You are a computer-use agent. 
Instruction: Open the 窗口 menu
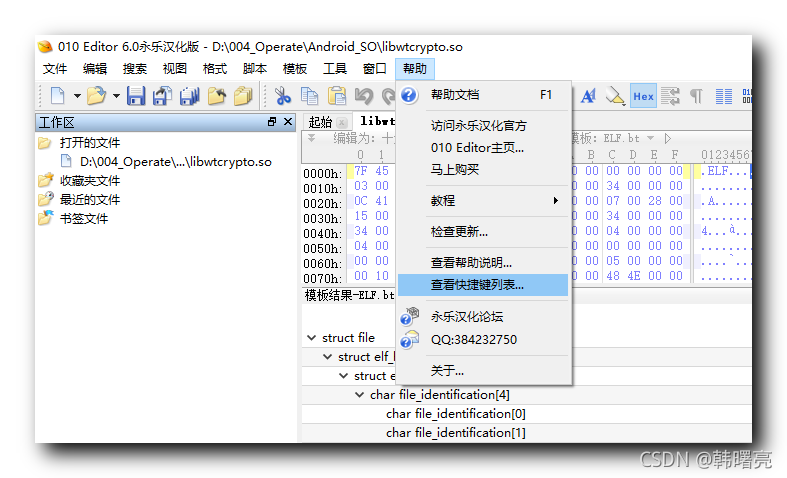coord(375,69)
